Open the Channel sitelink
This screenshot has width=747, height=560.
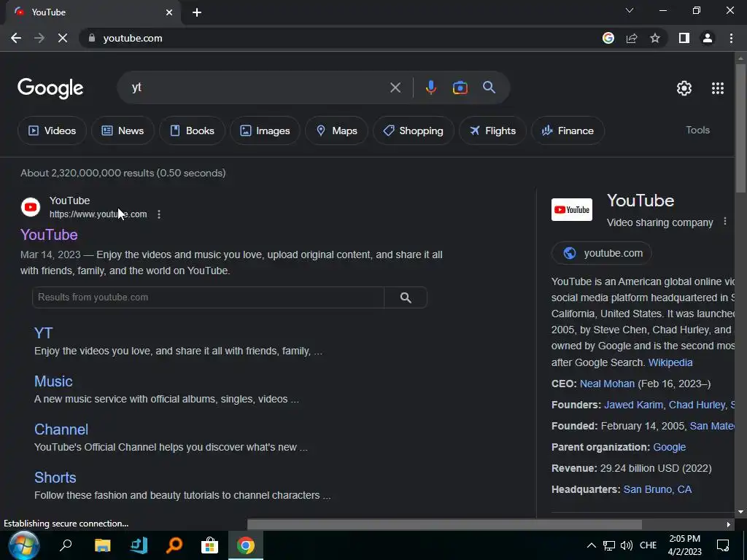tap(61, 429)
